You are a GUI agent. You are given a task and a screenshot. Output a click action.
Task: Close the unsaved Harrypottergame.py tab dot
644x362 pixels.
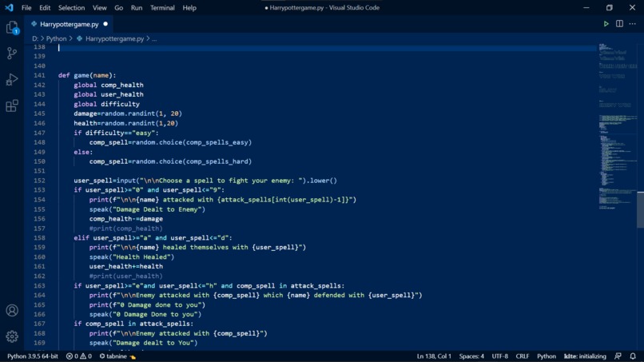[x=105, y=24]
